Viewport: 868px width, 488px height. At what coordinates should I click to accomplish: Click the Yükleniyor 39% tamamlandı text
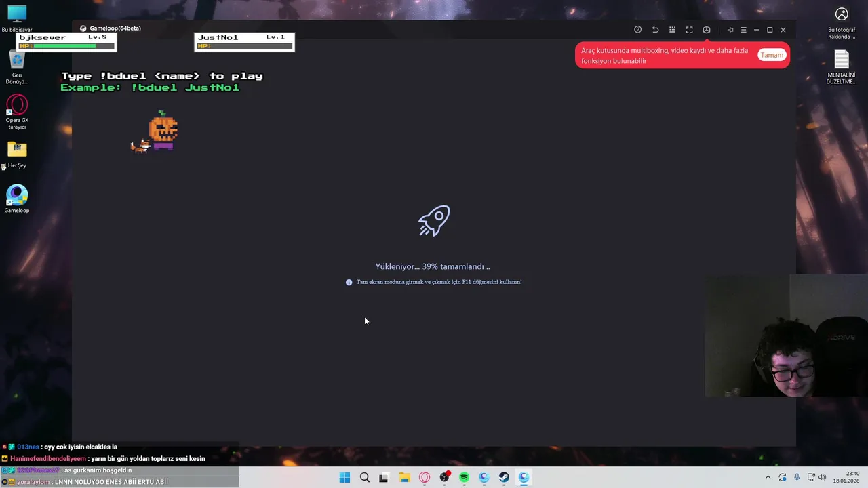pyautogui.click(x=433, y=266)
